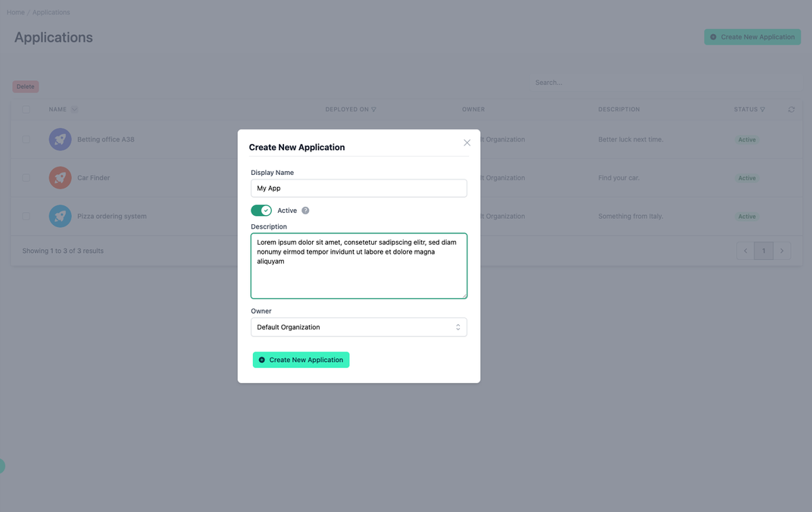Click the Delete button above the table
This screenshot has height=512, width=812.
(x=25, y=86)
